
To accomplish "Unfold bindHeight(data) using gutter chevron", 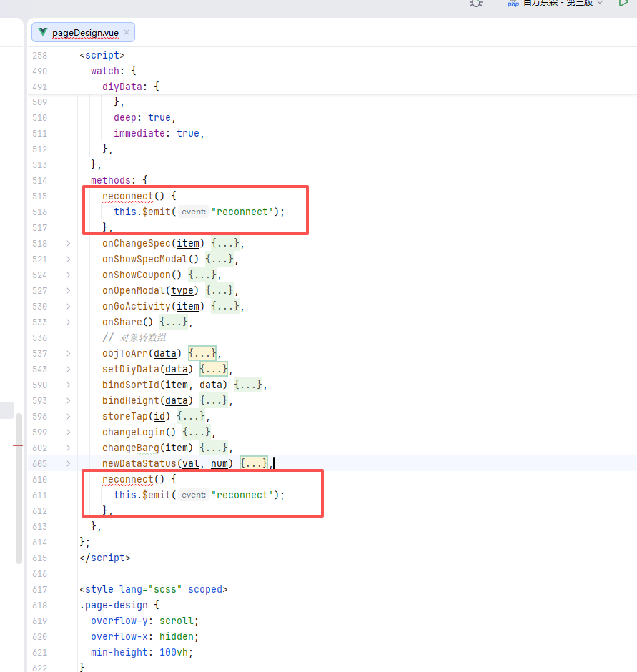I will click(68, 401).
